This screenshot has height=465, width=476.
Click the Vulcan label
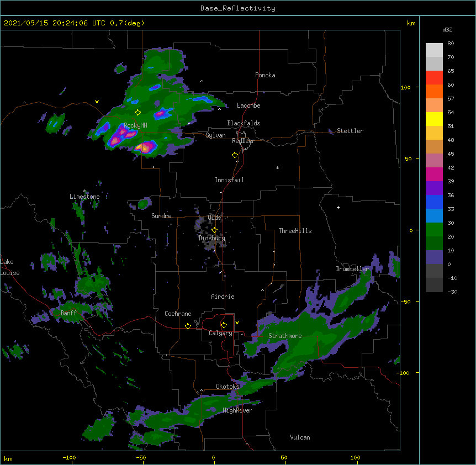(300, 437)
